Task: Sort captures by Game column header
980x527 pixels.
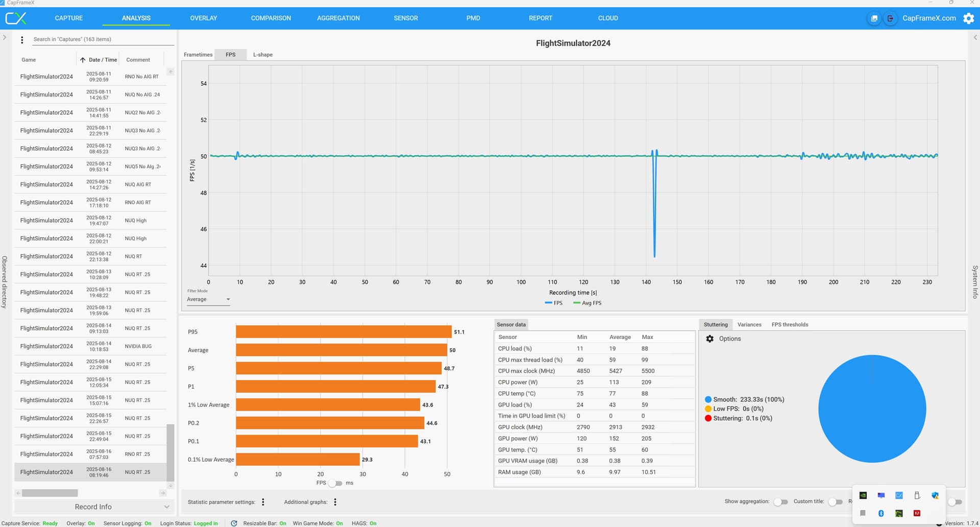Action: [29, 60]
